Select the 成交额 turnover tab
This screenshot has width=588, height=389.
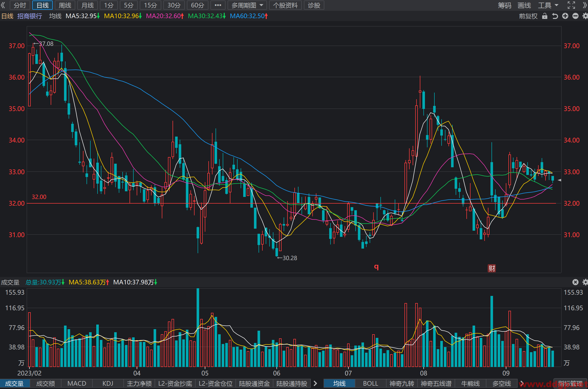pos(46,384)
